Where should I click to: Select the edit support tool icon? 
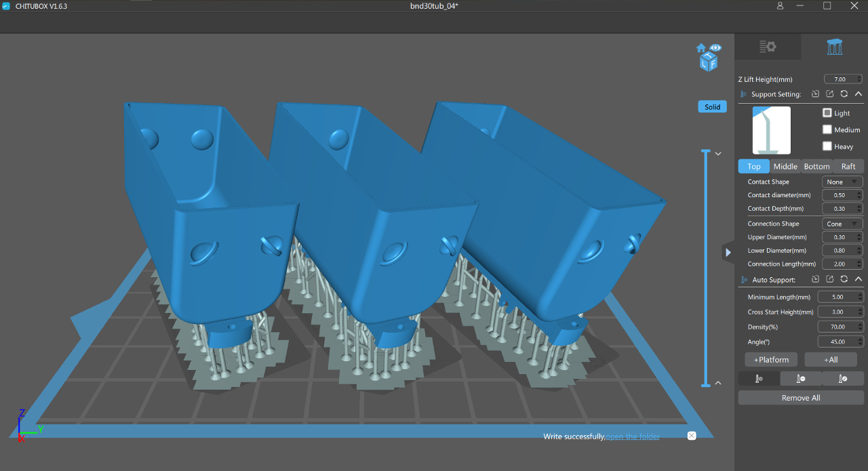click(x=843, y=379)
